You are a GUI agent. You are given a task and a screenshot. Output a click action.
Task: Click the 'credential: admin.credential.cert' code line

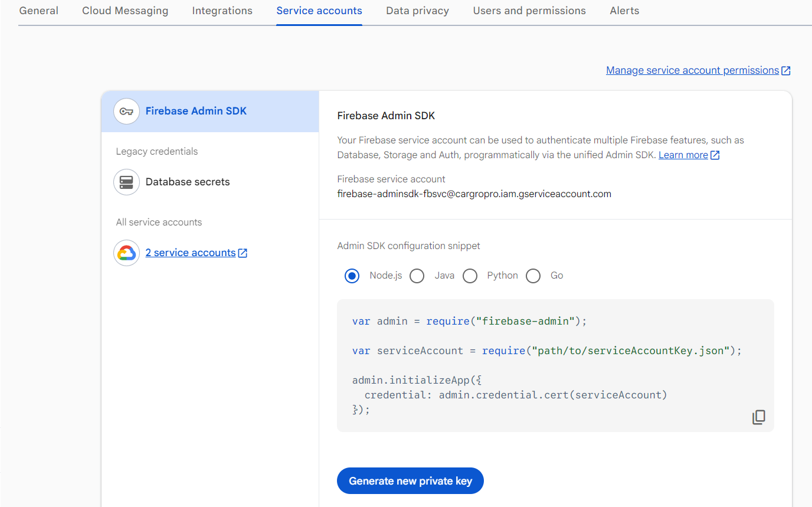pos(516,395)
